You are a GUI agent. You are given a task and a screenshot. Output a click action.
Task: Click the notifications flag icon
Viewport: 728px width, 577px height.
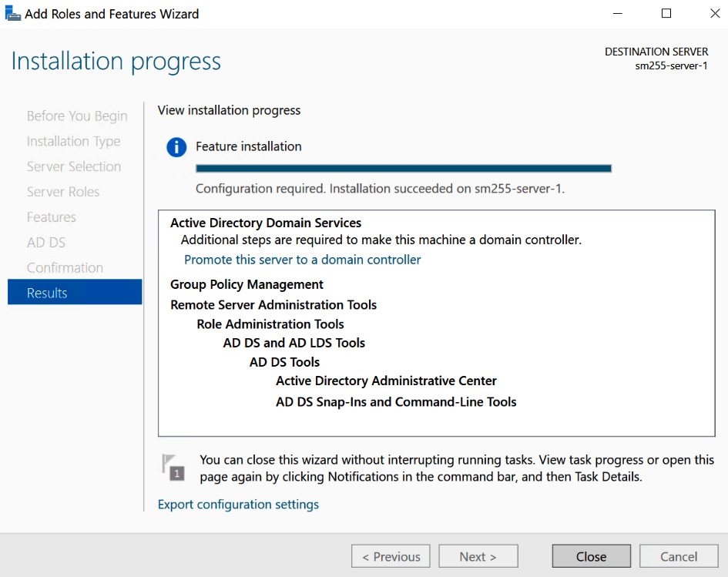pyautogui.click(x=173, y=468)
